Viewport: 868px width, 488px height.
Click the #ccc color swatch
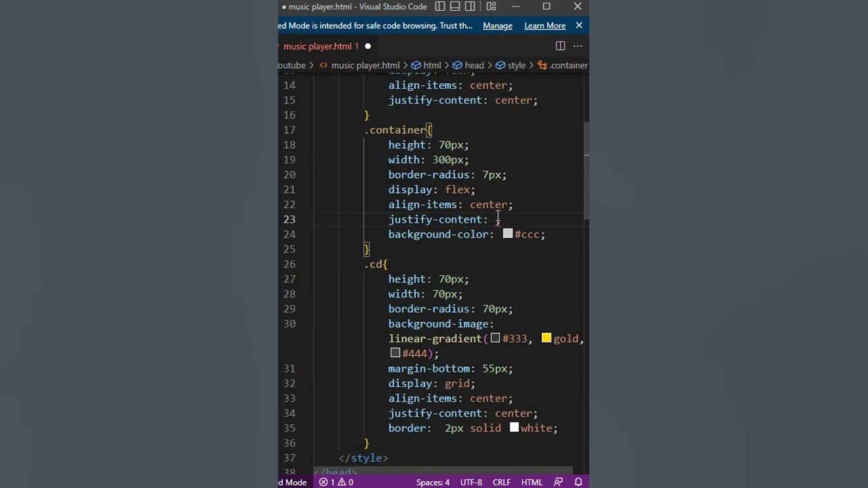pos(508,234)
